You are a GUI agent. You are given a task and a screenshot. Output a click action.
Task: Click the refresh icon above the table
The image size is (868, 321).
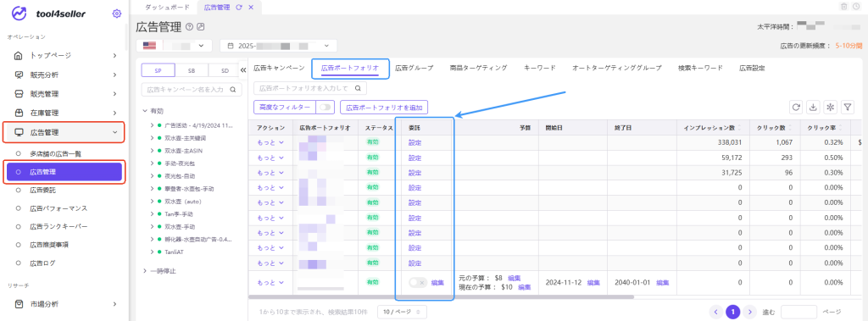[797, 108]
